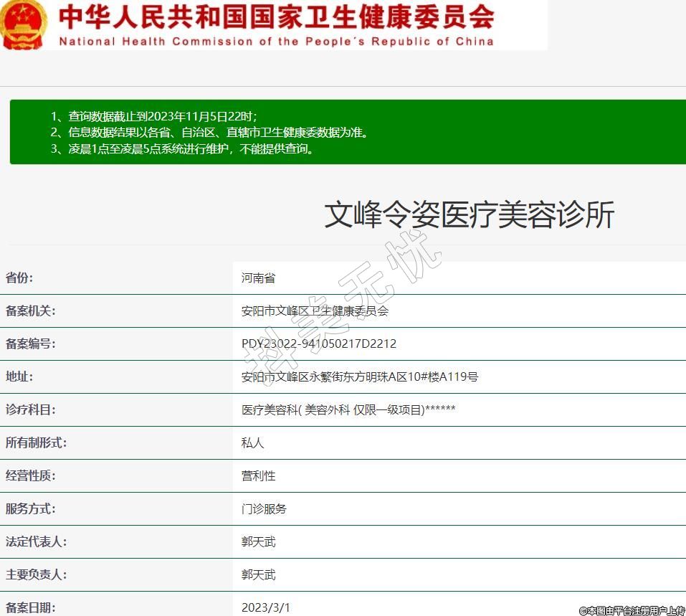
Task: Click the filing number PDY23022-941050217D2212
Action: coord(319,344)
